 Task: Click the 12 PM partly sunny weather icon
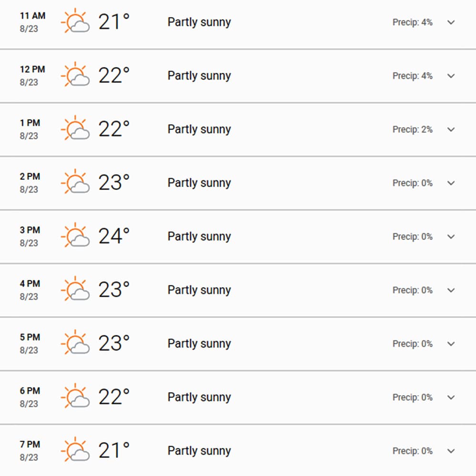tap(75, 74)
